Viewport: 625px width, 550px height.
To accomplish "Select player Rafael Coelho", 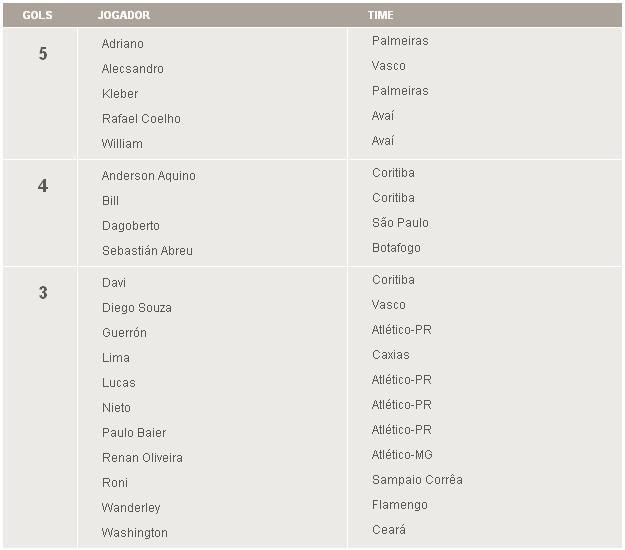I will (x=141, y=119).
